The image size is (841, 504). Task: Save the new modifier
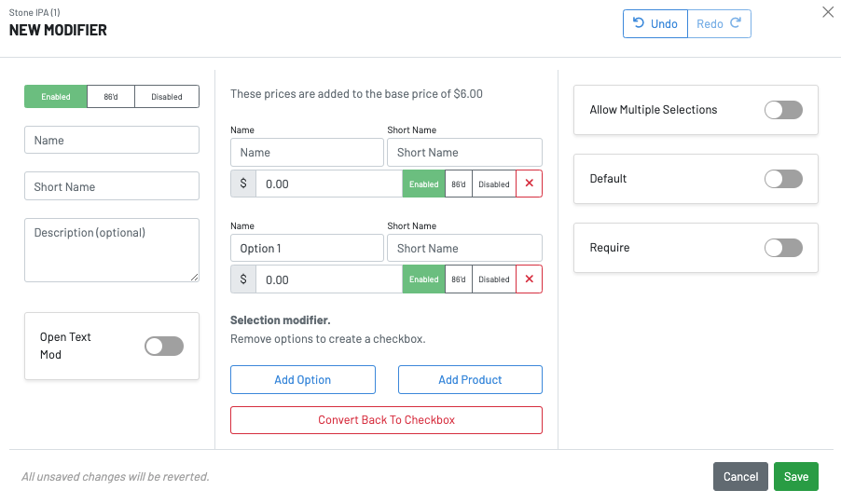tap(795, 476)
